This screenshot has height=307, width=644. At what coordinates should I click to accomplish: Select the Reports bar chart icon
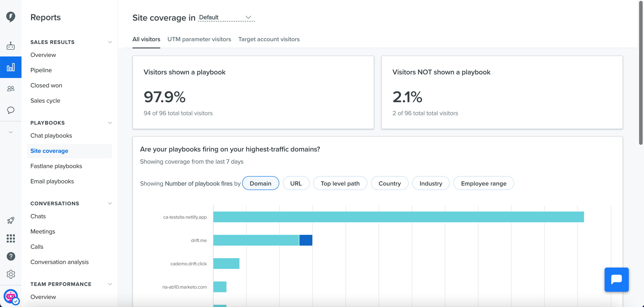(11, 67)
